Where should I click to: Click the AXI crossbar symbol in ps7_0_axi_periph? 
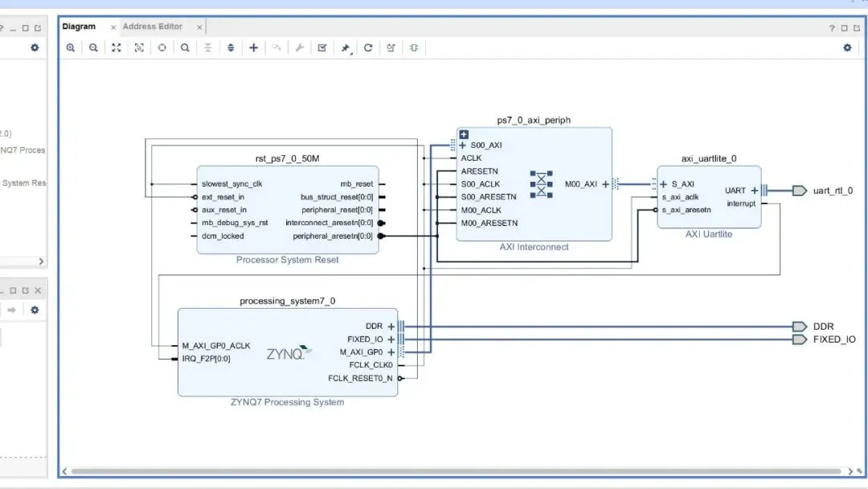click(542, 184)
